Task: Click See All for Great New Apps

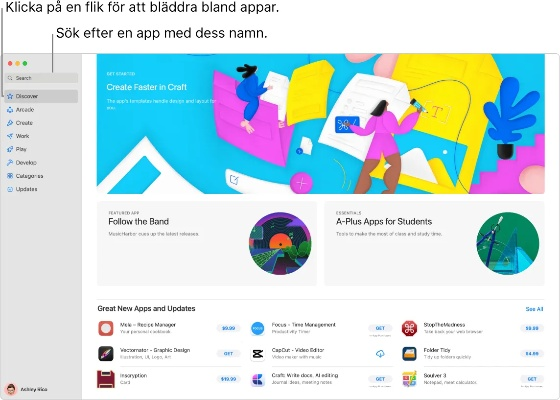Action: coord(534,309)
